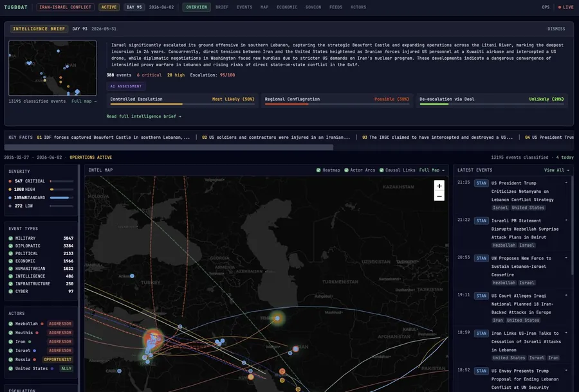Uncheck the Hezbollah actor
Image resolution: width=579 pixels, height=392 pixels.
pos(11,324)
